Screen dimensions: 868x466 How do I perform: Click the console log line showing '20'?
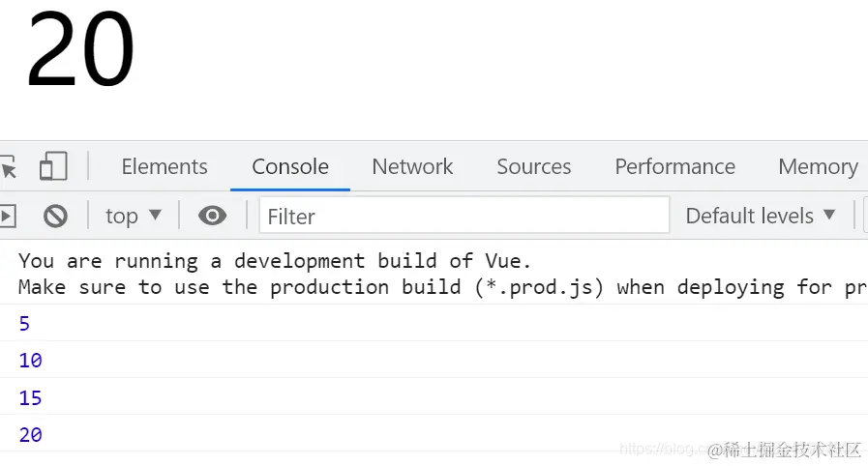[31, 435]
